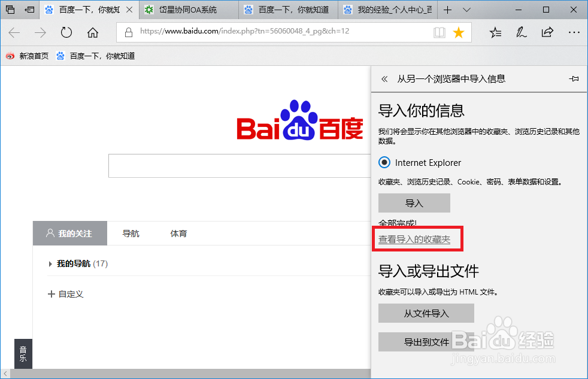Screen dimensions: 588x379
Task: Switch to 我的经验_个人中心 tab
Action: (387, 10)
